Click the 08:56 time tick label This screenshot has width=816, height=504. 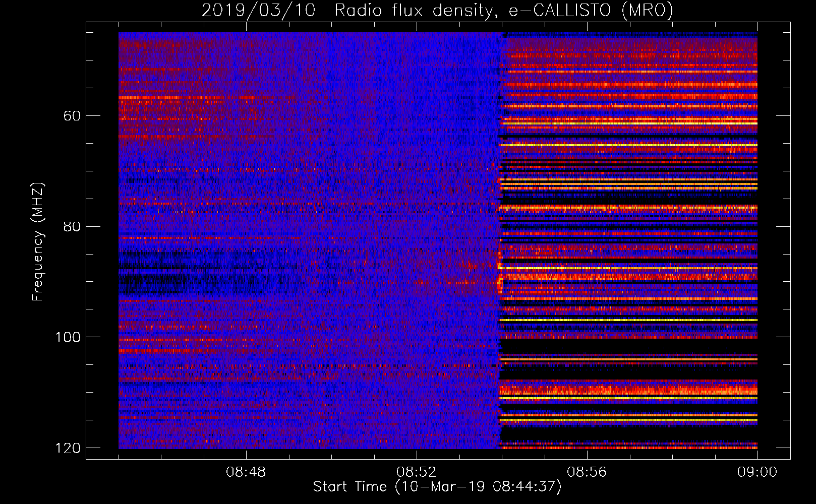click(587, 472)
